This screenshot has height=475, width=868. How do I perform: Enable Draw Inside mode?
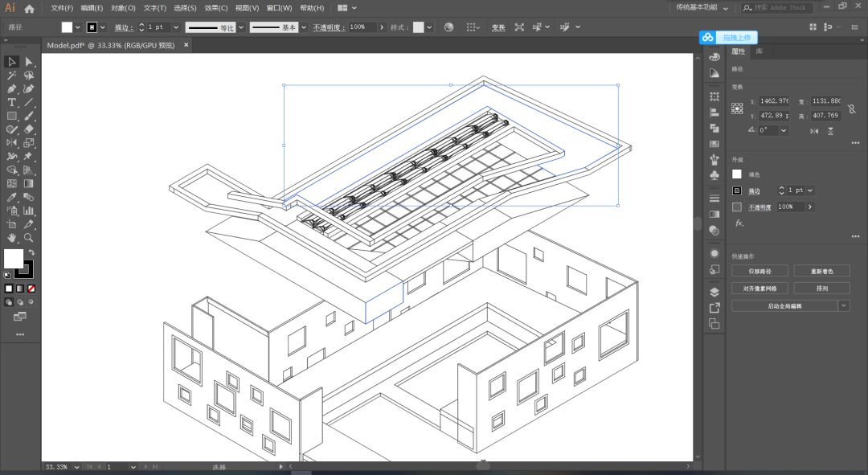coord(31,302)
